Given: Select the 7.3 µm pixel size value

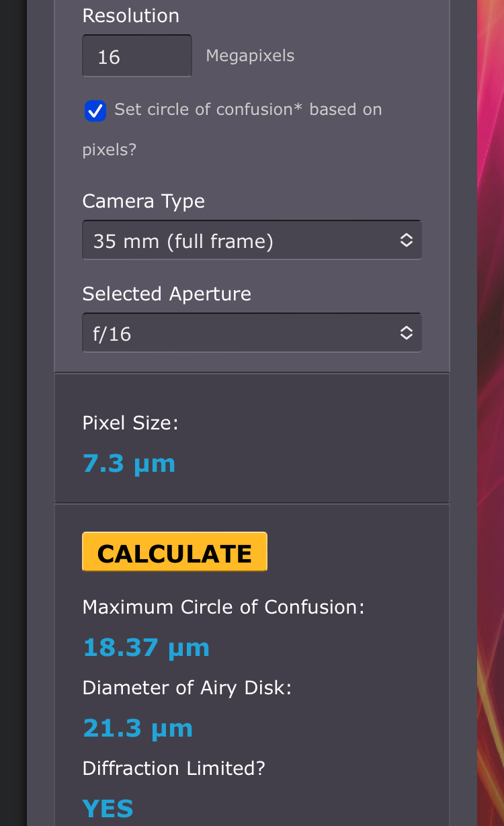Looking at the screenshot, I should (x=129, y=463).
